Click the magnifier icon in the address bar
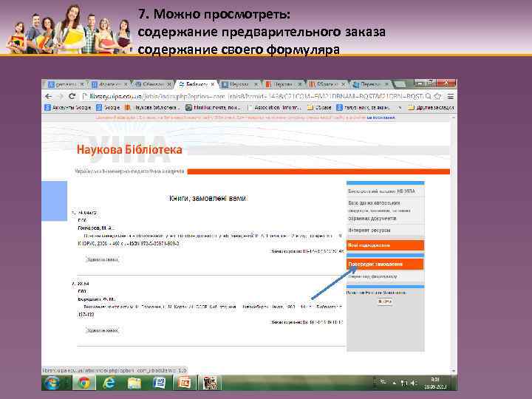 click(428, 96)
